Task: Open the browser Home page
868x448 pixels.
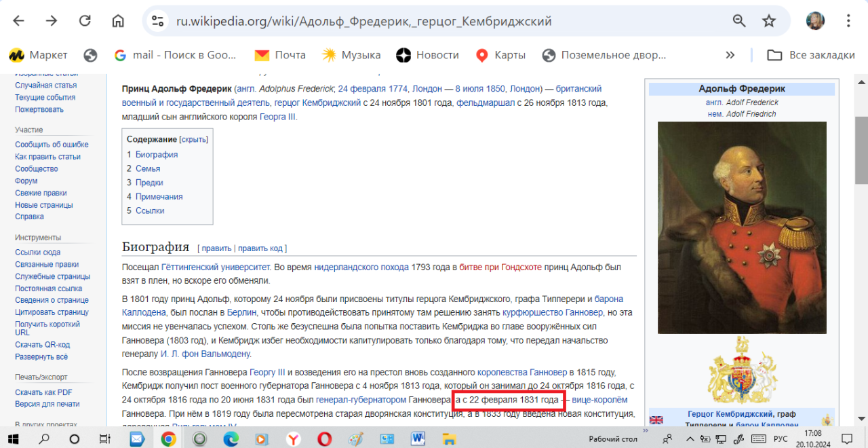Action: click(118, 21)
